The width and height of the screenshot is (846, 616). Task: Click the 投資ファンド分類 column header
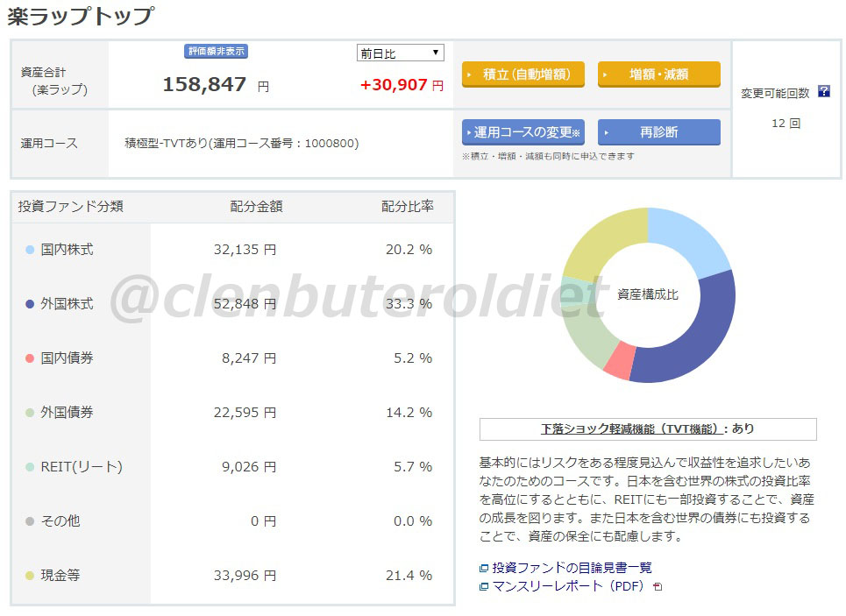point(71,206)
